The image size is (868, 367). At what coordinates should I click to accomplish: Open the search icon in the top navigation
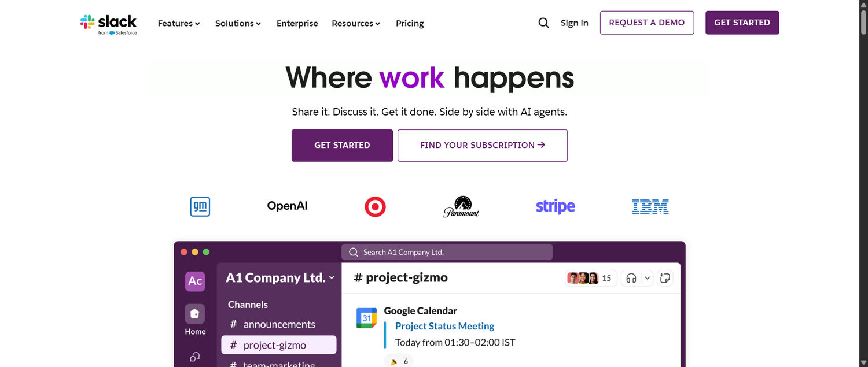[543, 23]
